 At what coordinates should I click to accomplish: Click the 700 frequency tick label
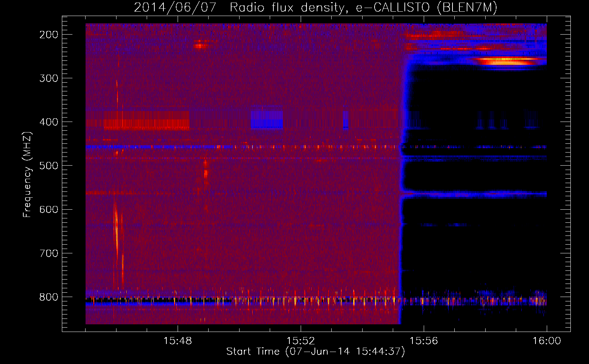tap(49, 253)
